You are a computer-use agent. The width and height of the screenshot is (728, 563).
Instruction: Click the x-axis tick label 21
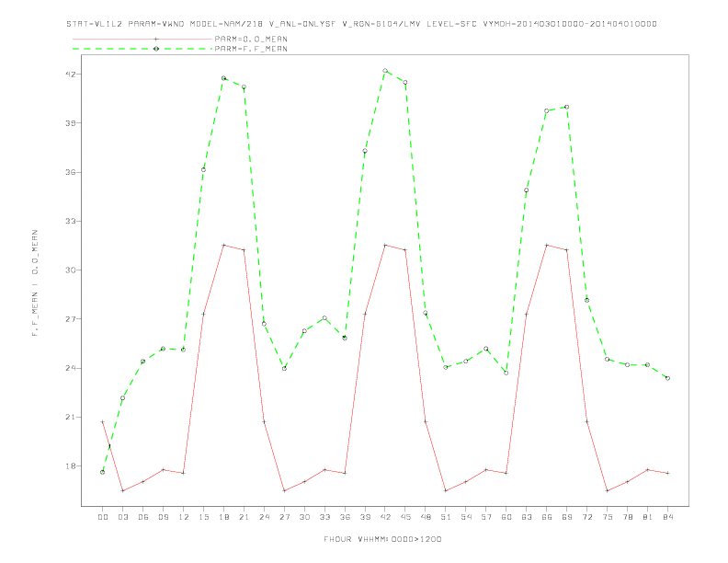tap(244, 517)
